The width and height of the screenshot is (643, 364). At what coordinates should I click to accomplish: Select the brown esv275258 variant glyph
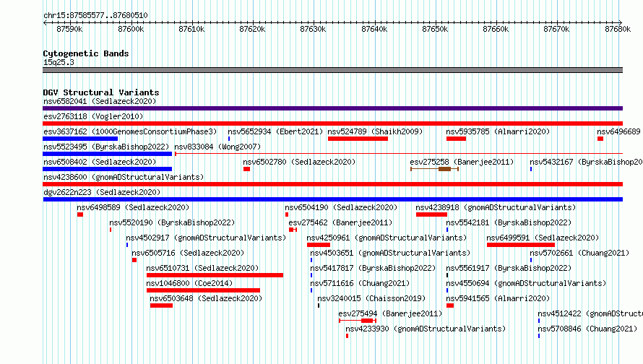pos(435,169)
